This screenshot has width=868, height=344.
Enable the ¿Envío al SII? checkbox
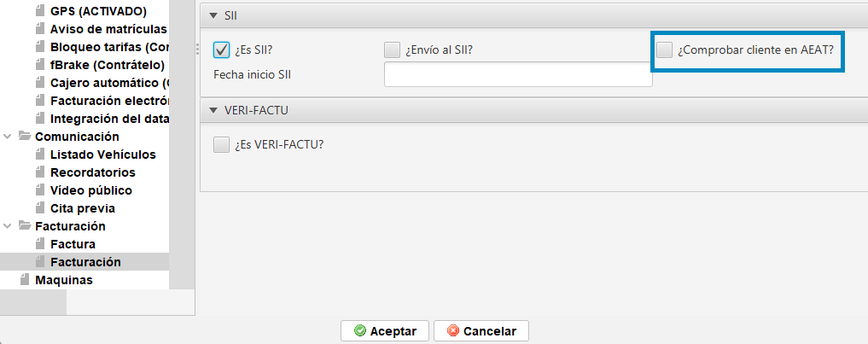(x=392, y=50)
